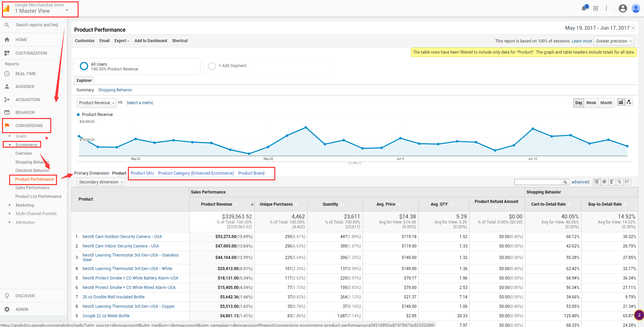
Task: Click the Google Analytics logo
Action: (7, 9)
